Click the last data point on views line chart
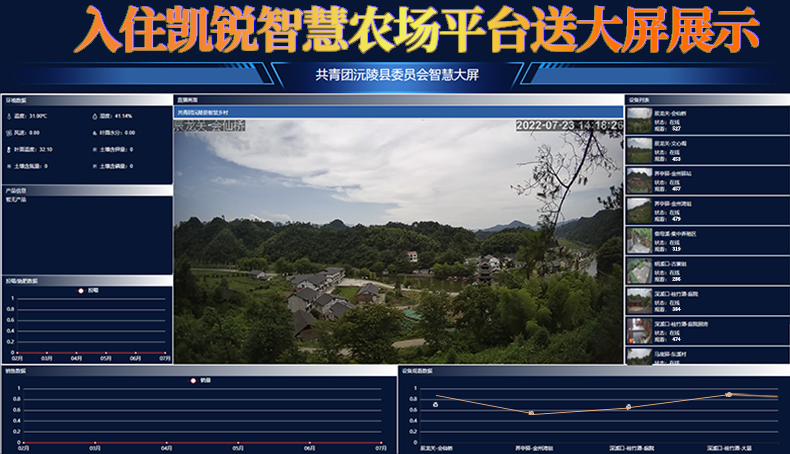The image size is (790, 454). pos(729,394)
